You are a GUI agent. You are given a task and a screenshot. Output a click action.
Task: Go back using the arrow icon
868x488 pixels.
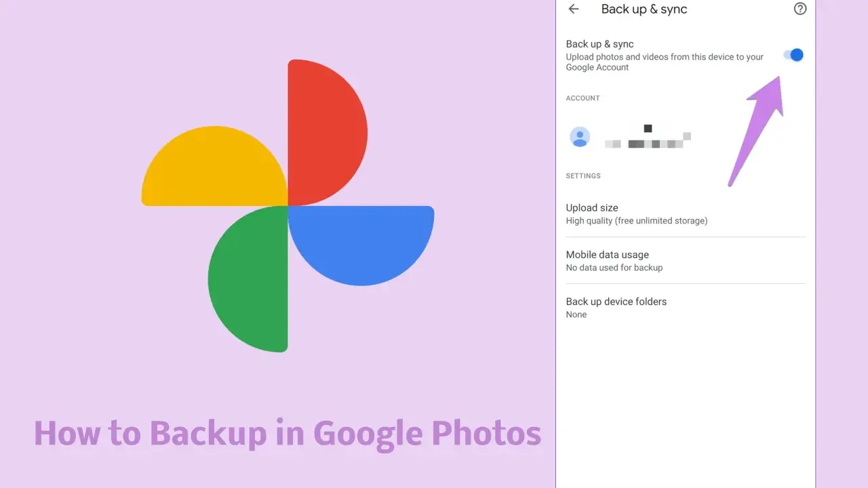(574, 9)
